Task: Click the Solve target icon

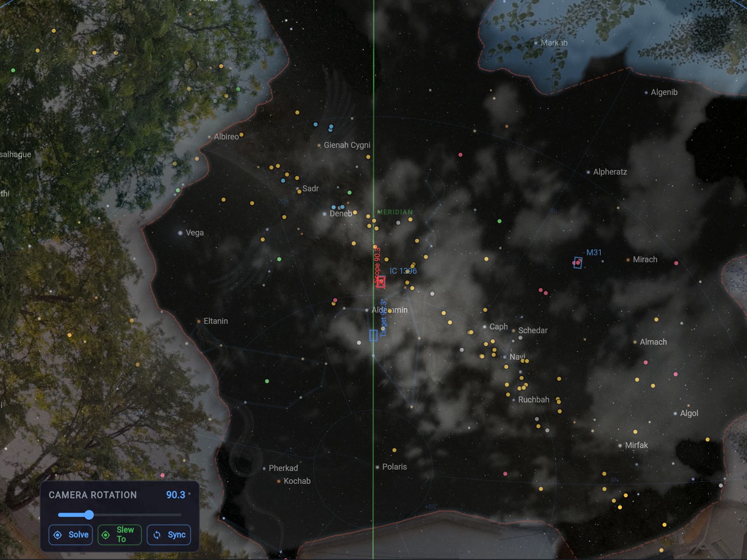Action: coord(57,535)
